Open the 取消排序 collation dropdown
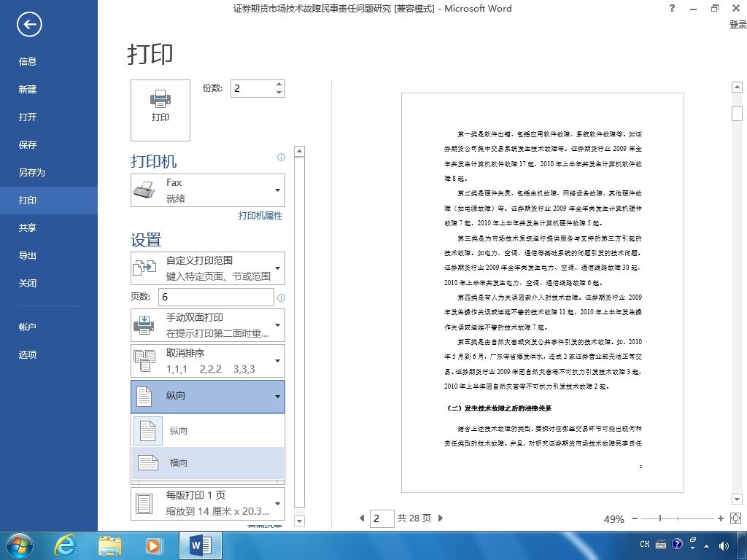 [208, 361]
